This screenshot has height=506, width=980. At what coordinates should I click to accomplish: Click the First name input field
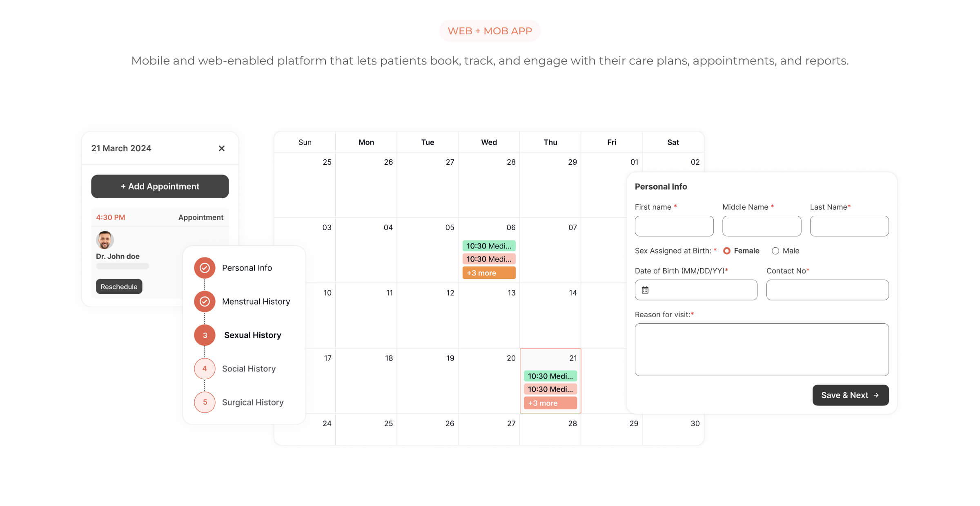(674, 226)
